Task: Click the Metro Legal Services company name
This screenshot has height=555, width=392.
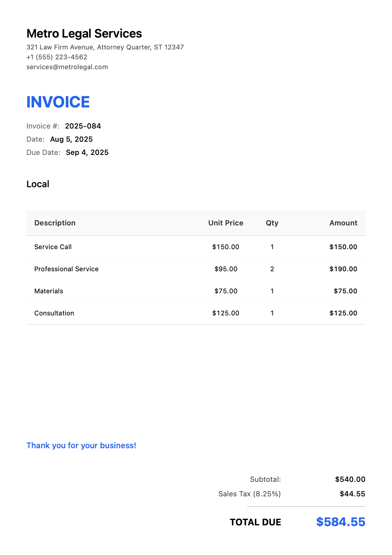Action: [x=84, y=34]
